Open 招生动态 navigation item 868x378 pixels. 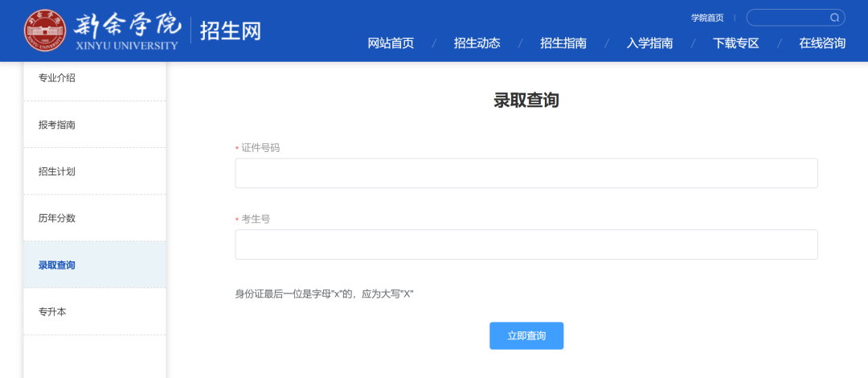tap(477, 43)
